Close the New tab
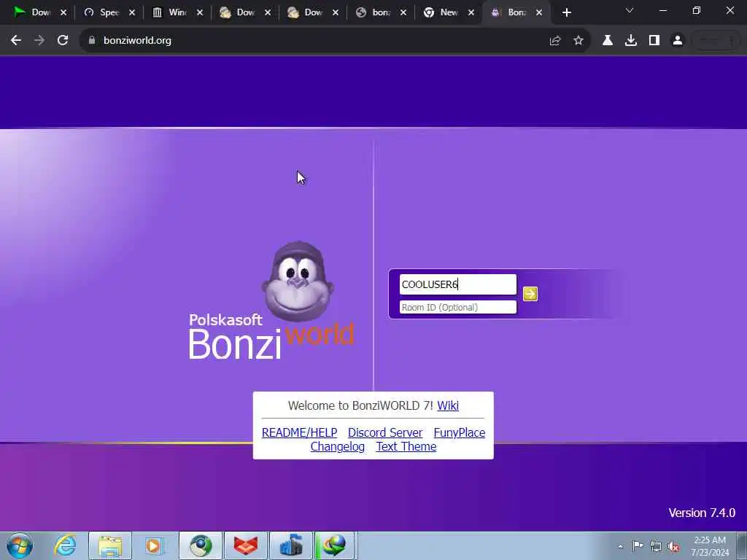The image size is (747, 560). click(471, 13)
